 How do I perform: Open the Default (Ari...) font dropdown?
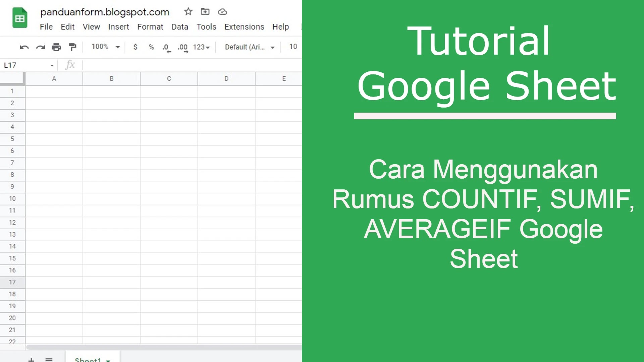tap(250, 47)
